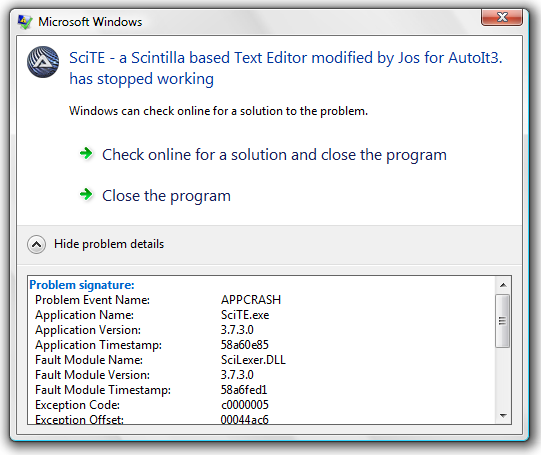Click the has stopped working heading text
541x455 pixels.
pyautogui.click(x=141, y=79)
